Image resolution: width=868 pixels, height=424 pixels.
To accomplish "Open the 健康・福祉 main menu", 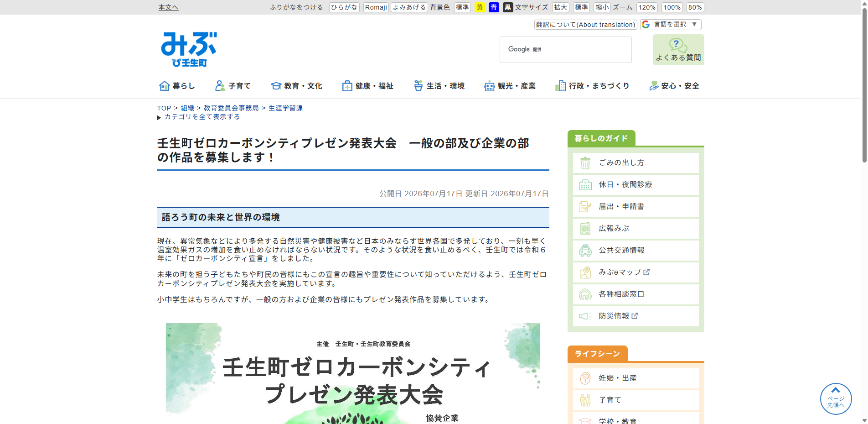I will [367, 86].
